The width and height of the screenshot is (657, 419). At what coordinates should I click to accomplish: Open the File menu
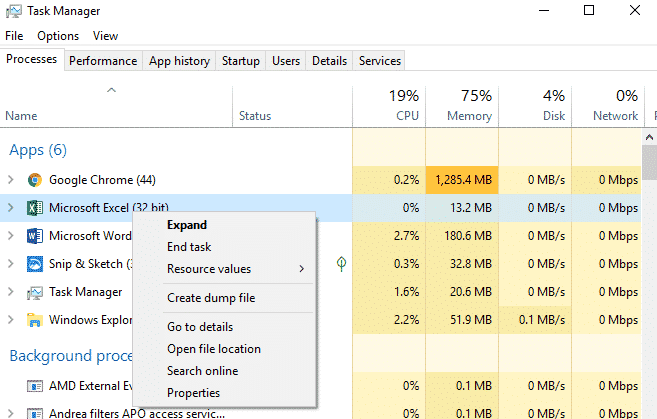(14, 36)
